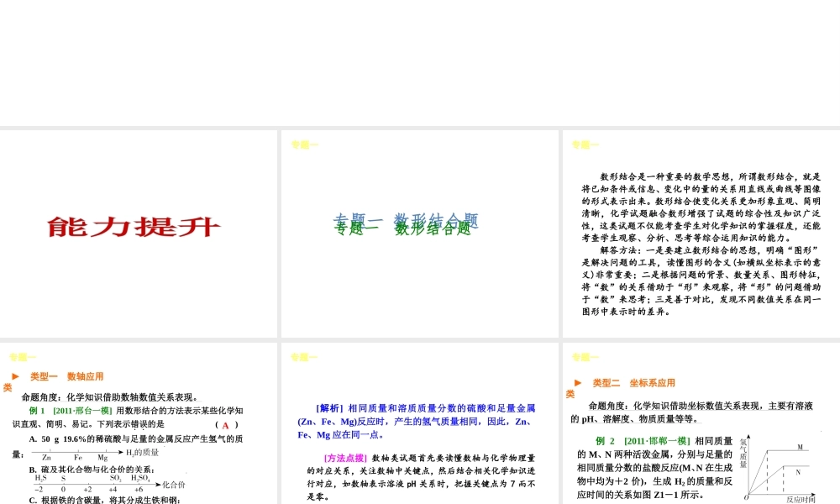
Task: Click option A starting 50 g 19.6%的稀硫酸
Action: 136,439
